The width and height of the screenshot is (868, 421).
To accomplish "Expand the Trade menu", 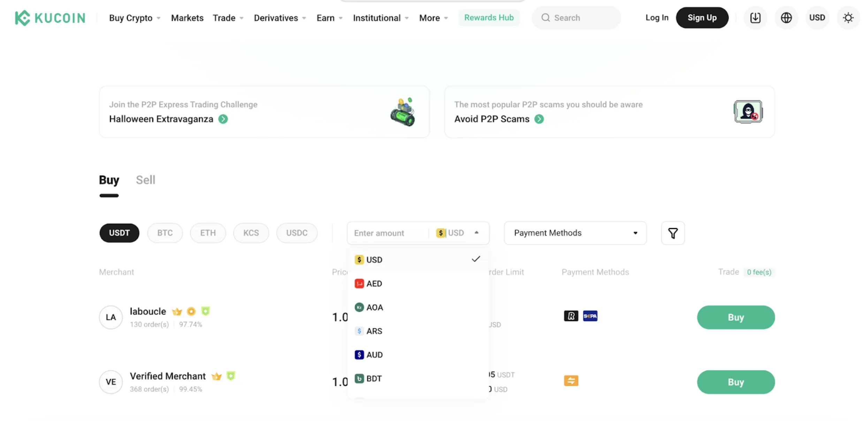I will (228, 18).
